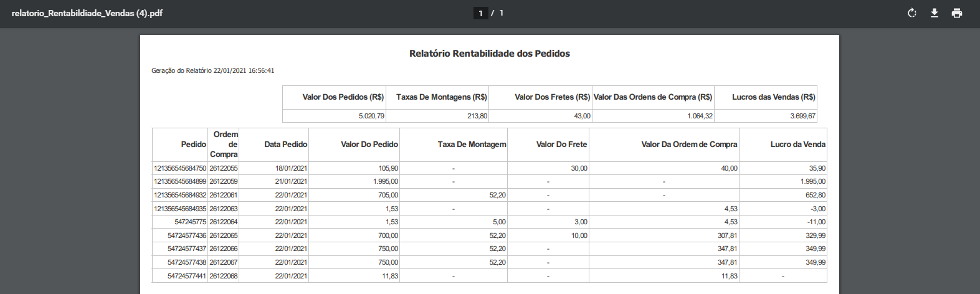
Task: Click ordem de compra 26122067
Action: coord(224,262)
